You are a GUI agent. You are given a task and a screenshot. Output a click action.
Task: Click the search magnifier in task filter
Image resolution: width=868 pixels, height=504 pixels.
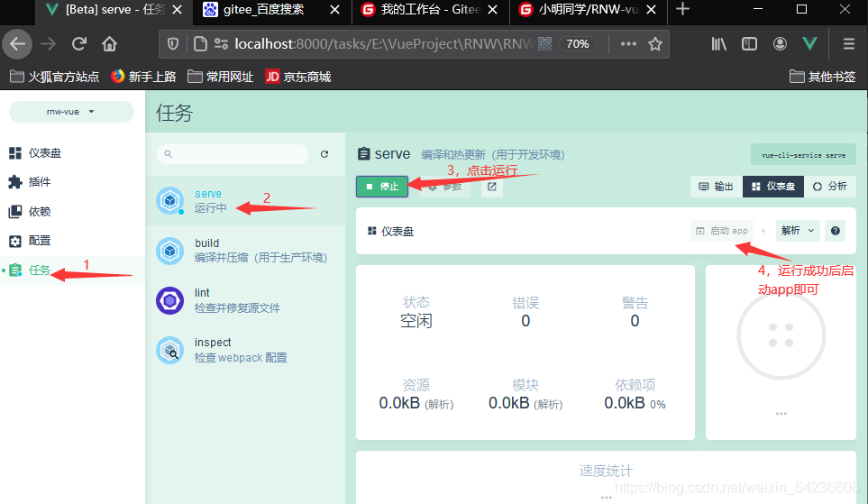point(169,154)
